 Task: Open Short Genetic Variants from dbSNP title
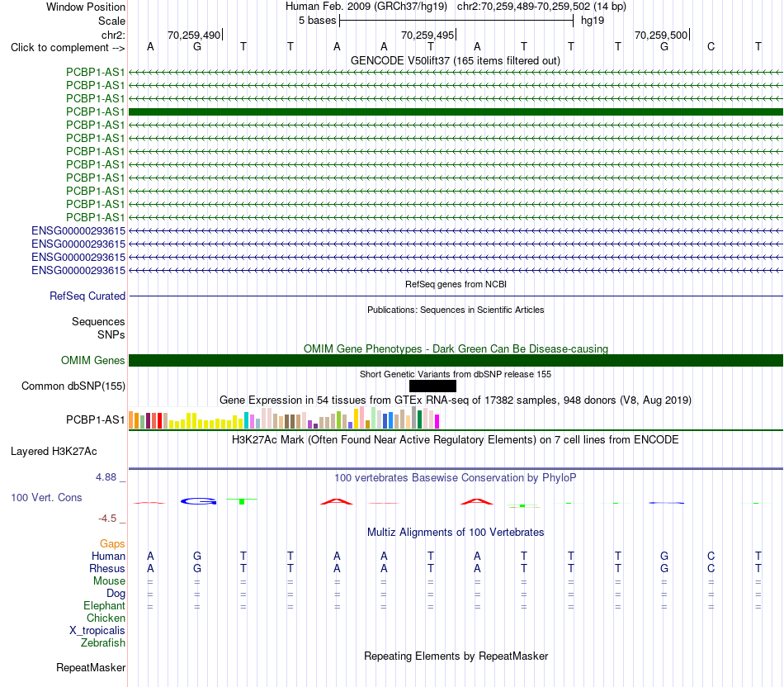(456, 374)
